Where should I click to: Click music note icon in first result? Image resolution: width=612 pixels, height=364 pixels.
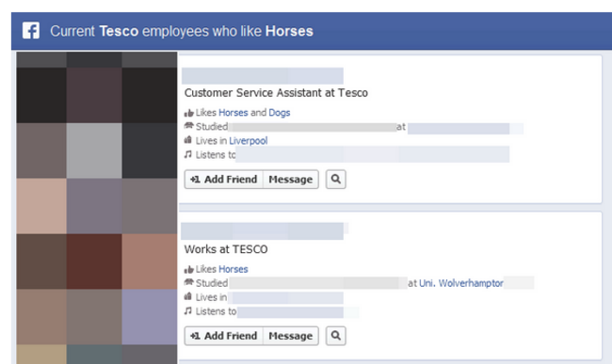click(188, 154)
